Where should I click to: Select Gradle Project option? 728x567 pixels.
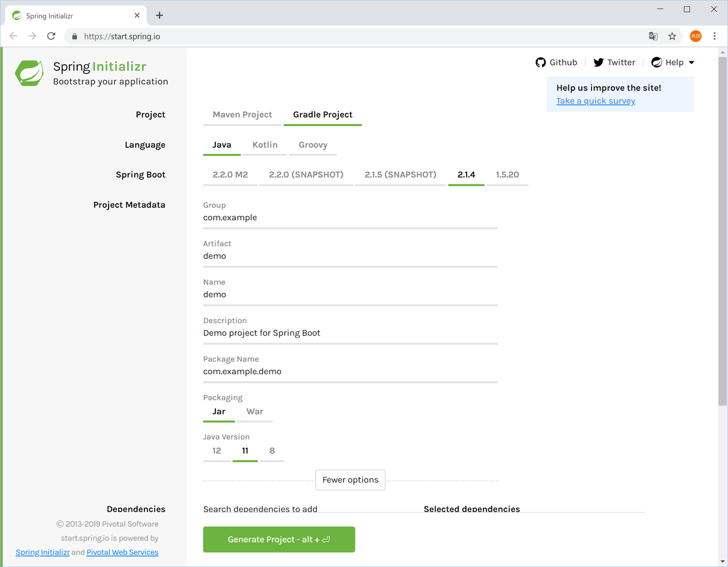[323, 115]
